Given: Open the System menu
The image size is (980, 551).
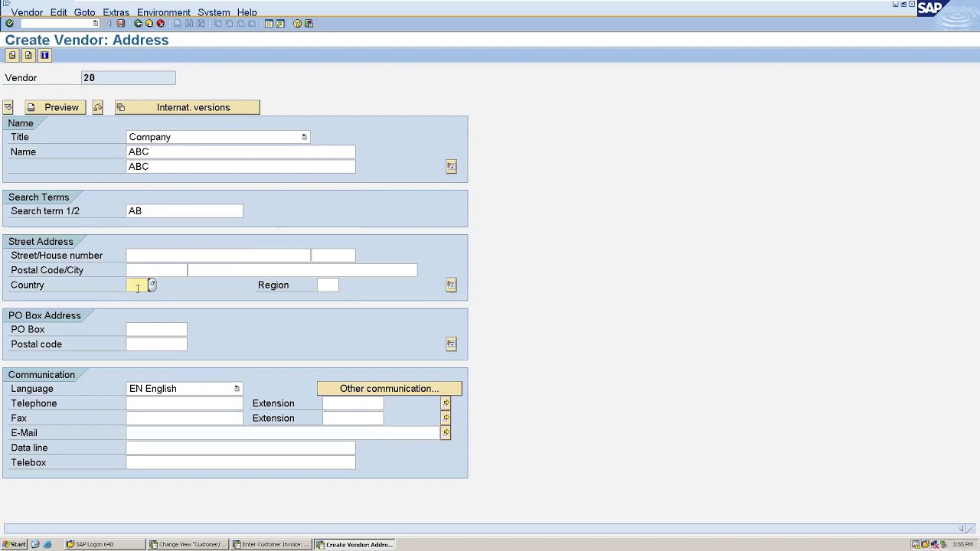Looking at the screenshot, I should (x=214, y=12).
